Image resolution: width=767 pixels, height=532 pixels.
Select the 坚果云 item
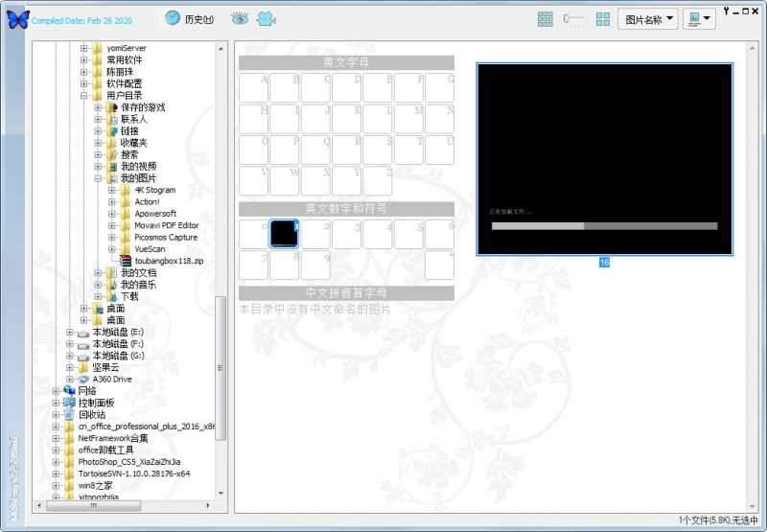coord(105,367)
